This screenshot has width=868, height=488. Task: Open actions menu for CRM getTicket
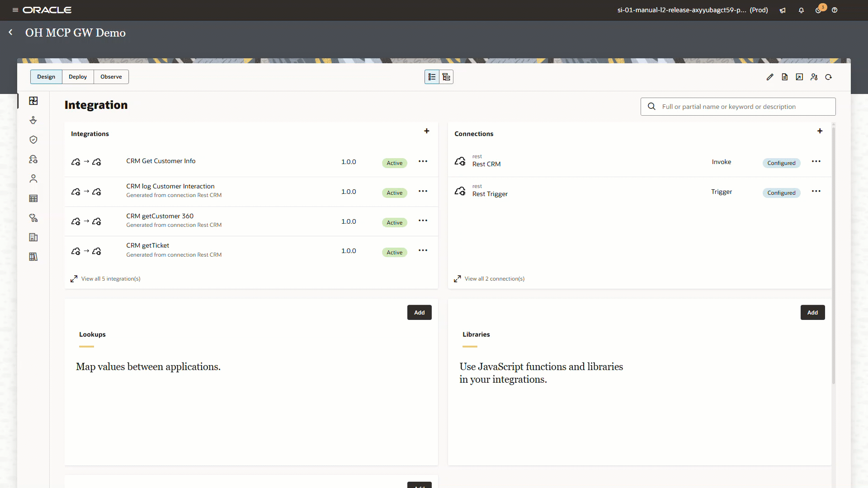[x=423, y=250]
